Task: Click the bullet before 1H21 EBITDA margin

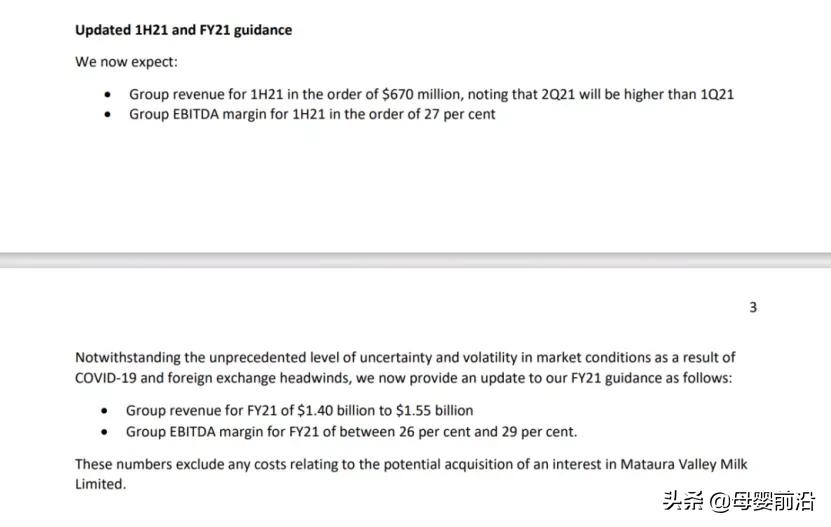Action: [108, 114]
